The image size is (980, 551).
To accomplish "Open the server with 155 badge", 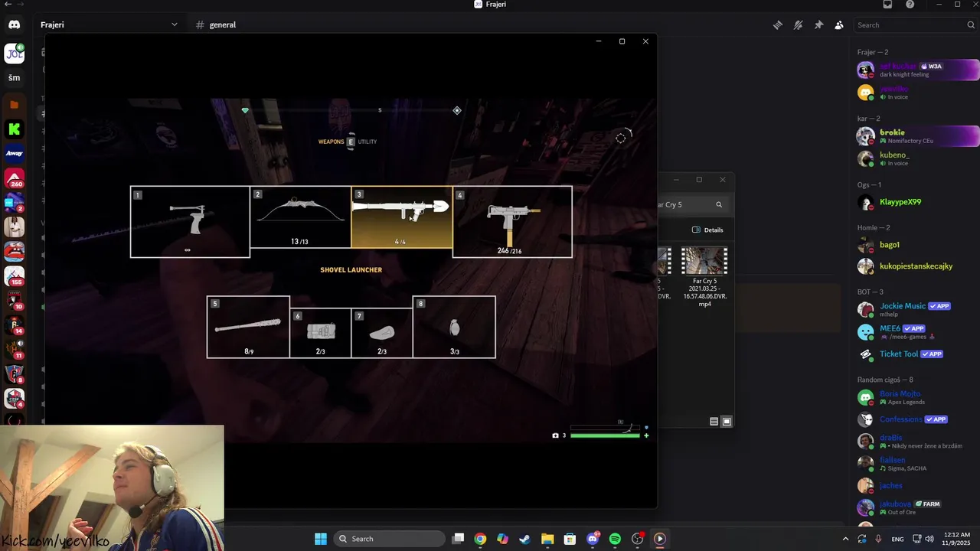I will coord(15,275).
